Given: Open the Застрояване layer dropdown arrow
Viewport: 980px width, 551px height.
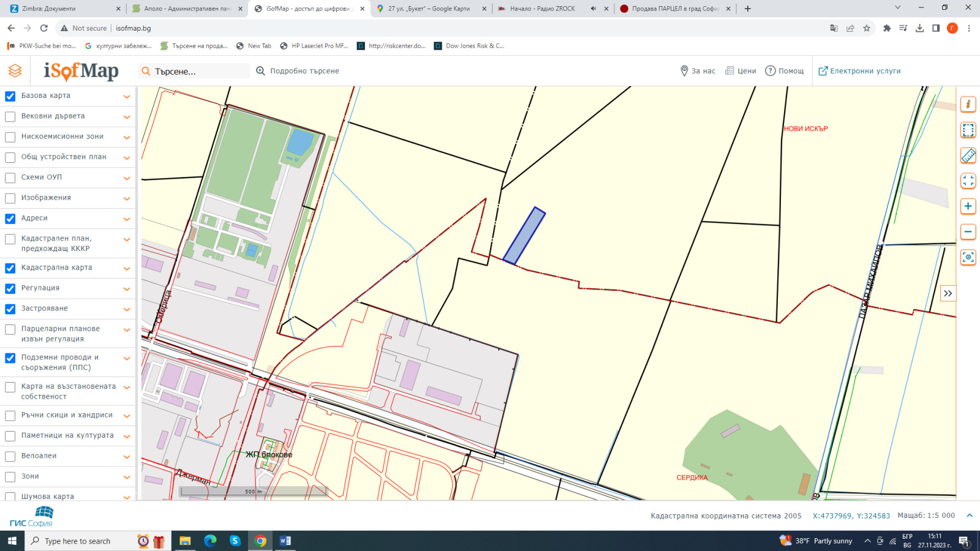Looking at the screenshot, I should click(127, 309).
